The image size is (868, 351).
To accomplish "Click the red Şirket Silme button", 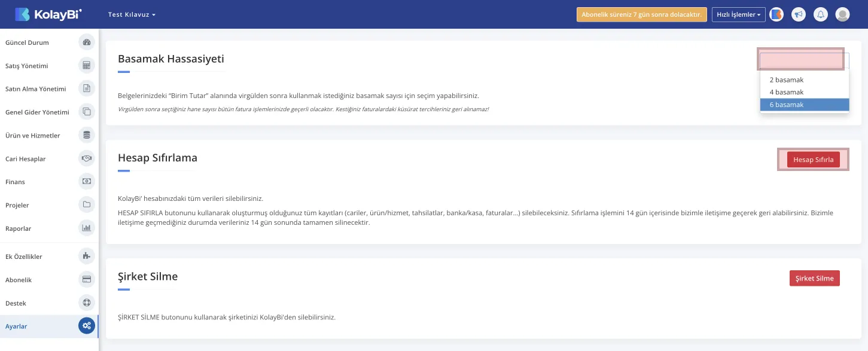I will click(814, 278).
